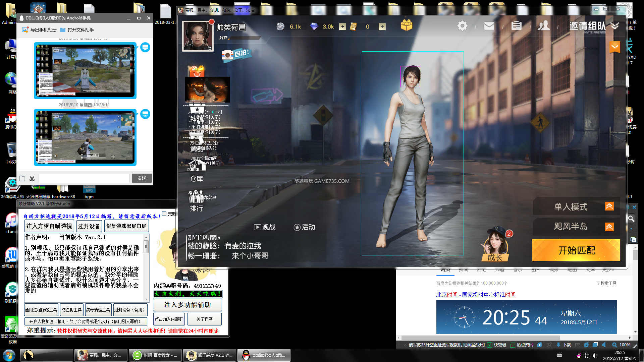Screen dimensions: 644x362
Task: Collapse the 邀请组队 panel chevron
Action: coord(614,26)
